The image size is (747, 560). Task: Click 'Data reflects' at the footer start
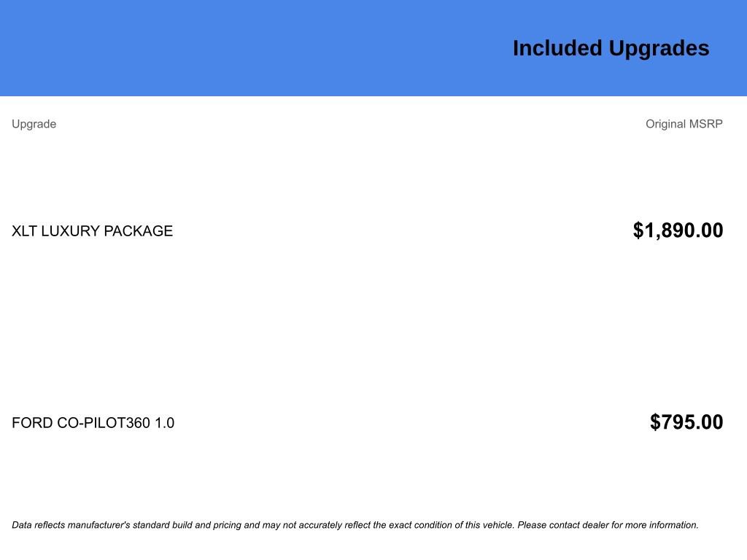point(38,525)
